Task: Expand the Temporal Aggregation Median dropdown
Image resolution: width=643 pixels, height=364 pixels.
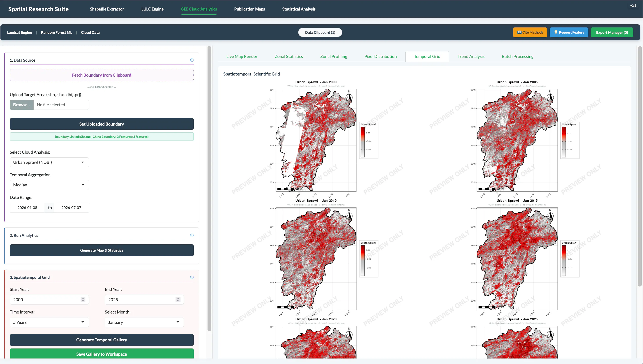Action: point(49,185)
